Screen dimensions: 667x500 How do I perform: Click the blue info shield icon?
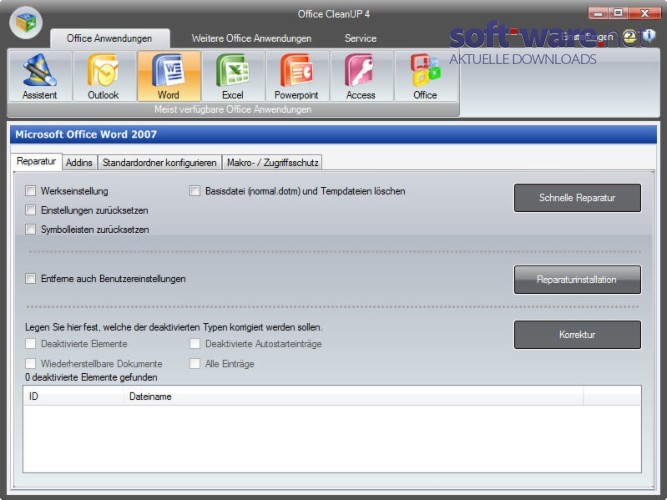[x=649, y=36]
